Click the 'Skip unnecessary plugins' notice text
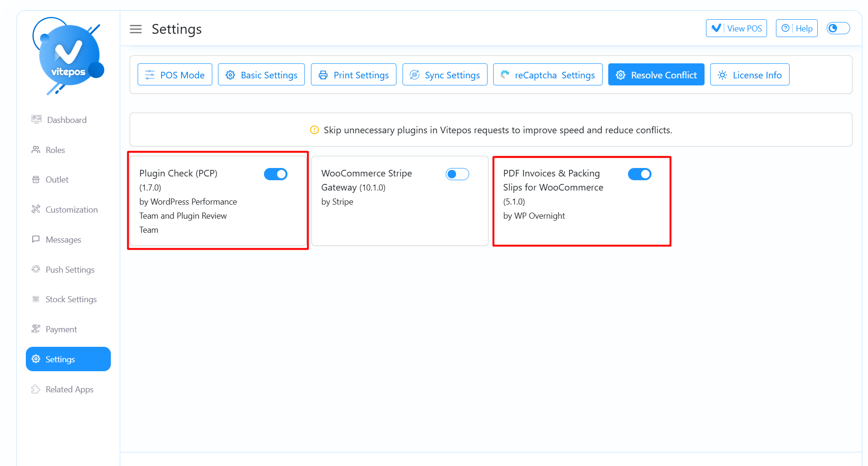This screenshot has width=868, height=466. pos(498,130)
